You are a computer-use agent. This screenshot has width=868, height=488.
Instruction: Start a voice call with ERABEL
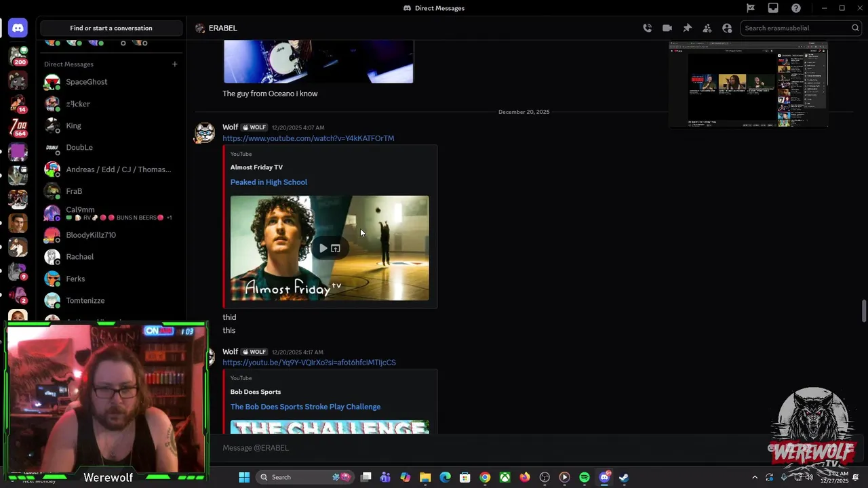pos(648,28)
